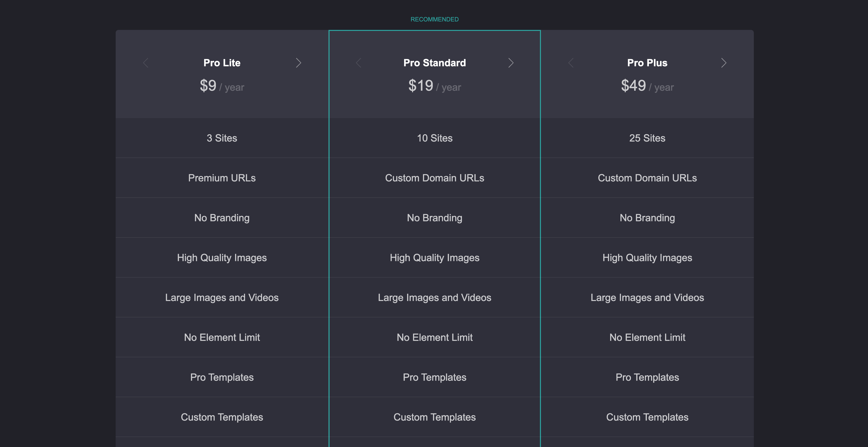The image size is (868, 447).
Task: Click the 25 Sites feature row
Action: click(647, 138)
